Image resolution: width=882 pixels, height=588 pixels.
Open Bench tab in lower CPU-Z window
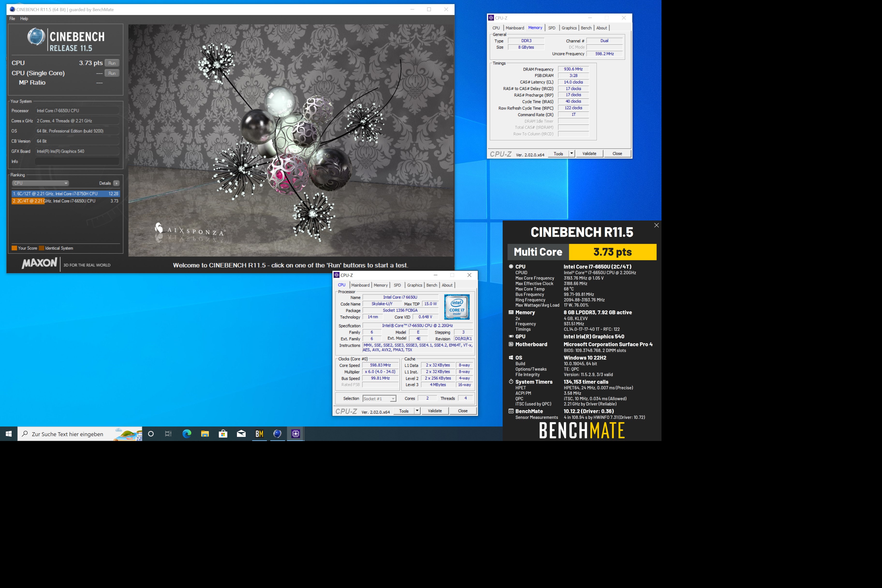click(432, 285)
